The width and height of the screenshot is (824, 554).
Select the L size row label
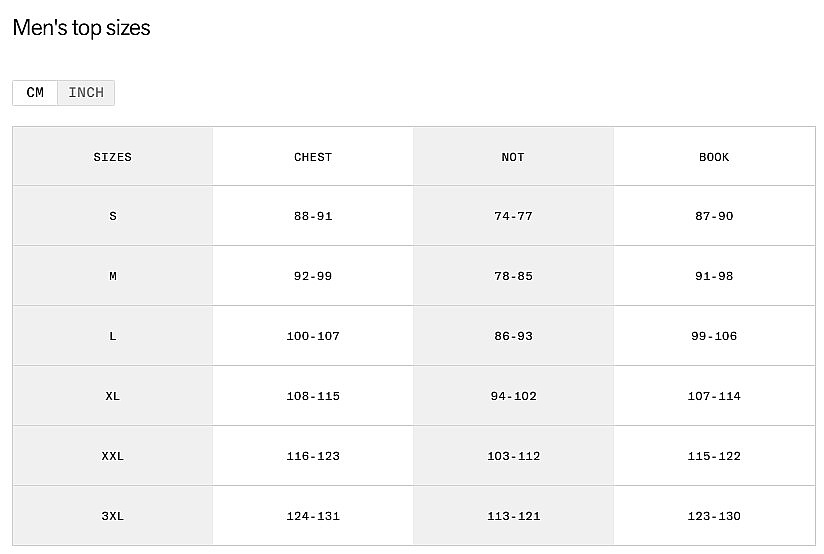(113, 336)
